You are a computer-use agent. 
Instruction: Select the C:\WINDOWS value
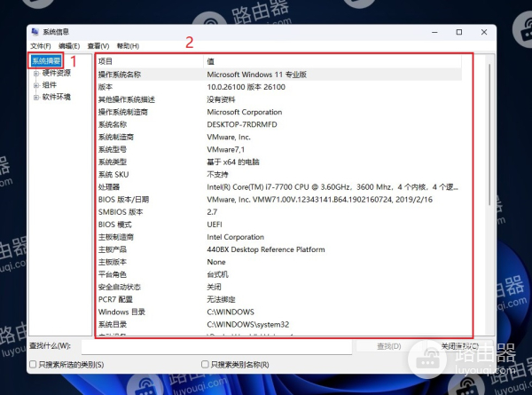[x=231, y=312]
